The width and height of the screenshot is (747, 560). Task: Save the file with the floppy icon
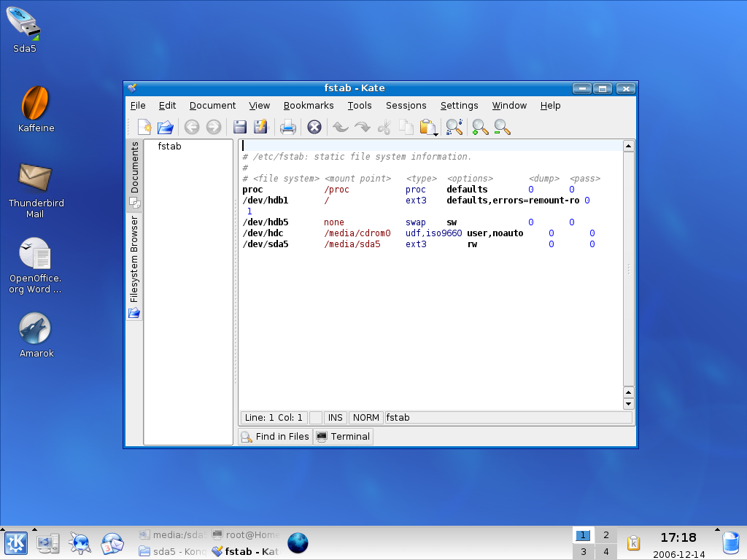(239, 128)
